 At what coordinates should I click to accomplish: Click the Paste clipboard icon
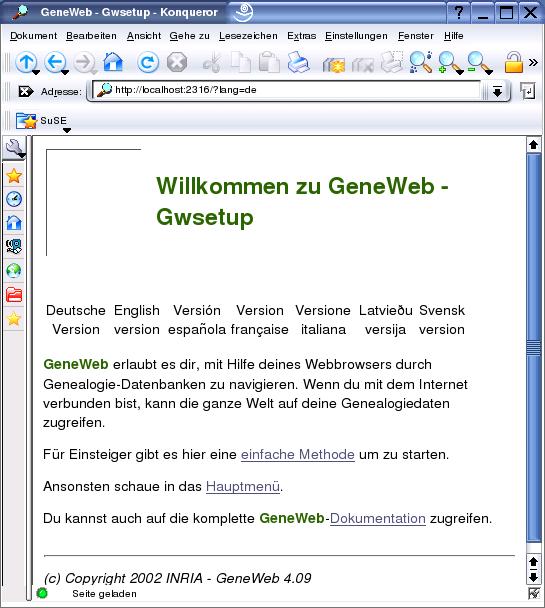coord(269,62)
